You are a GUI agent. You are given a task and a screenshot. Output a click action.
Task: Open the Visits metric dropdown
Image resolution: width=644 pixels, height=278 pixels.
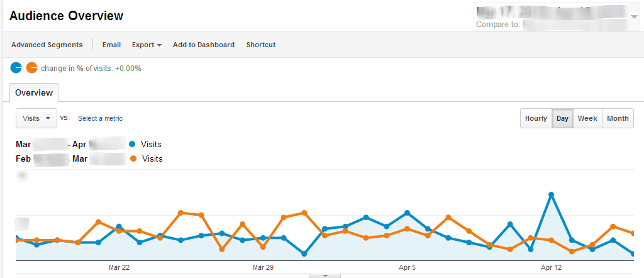click(x=36, y=118)
